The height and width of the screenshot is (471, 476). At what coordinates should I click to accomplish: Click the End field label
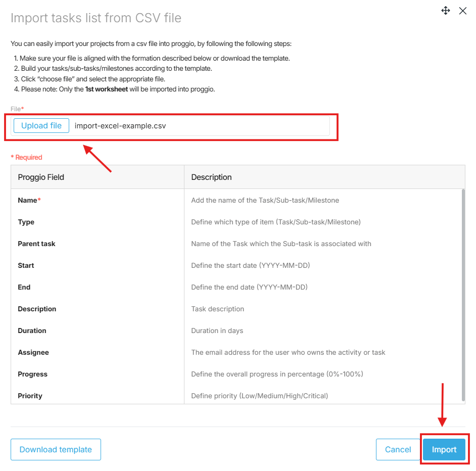coord(24,287)
